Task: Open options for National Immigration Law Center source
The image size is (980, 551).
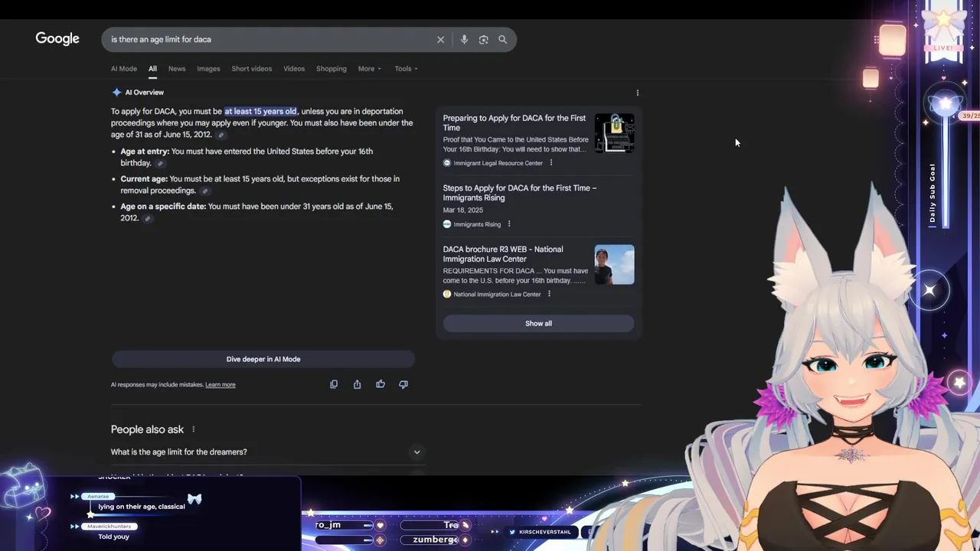Action: tap(549, 294)
